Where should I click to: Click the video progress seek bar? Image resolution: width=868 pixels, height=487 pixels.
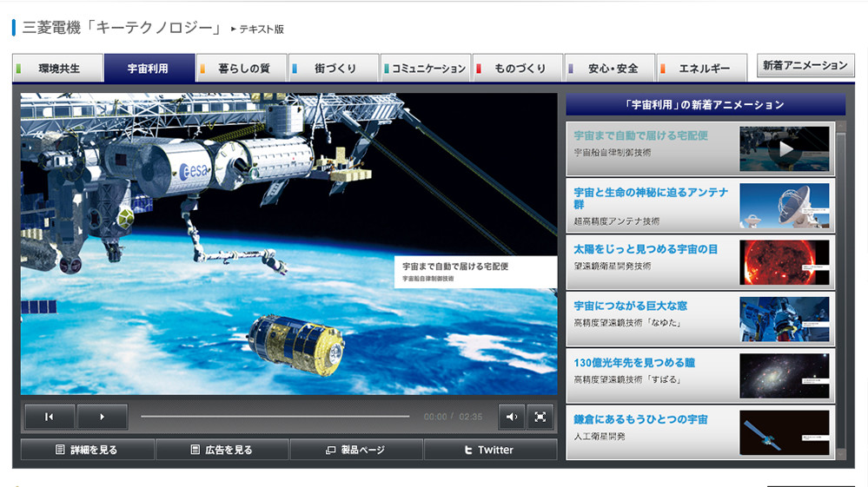275,416
